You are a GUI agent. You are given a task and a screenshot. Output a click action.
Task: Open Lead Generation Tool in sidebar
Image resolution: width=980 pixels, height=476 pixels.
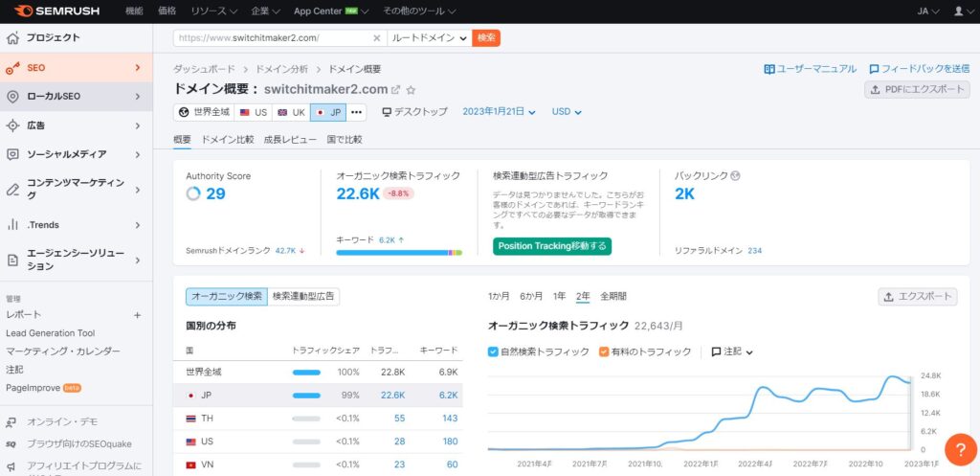(51, 334)
